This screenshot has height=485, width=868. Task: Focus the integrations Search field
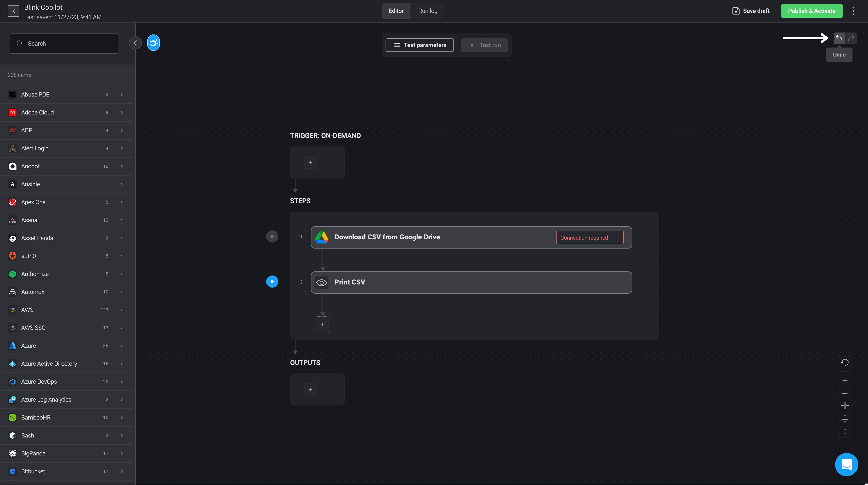[x=64, y=43]
